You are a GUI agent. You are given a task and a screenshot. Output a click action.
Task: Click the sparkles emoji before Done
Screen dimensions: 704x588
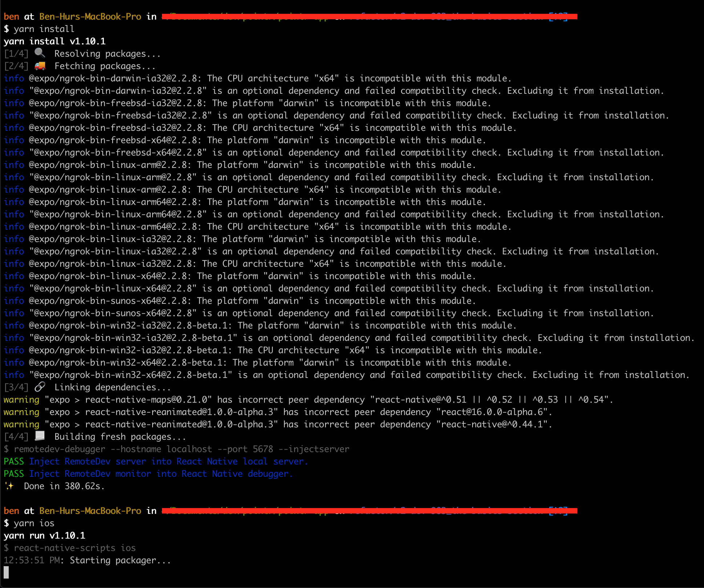(9, 486)
